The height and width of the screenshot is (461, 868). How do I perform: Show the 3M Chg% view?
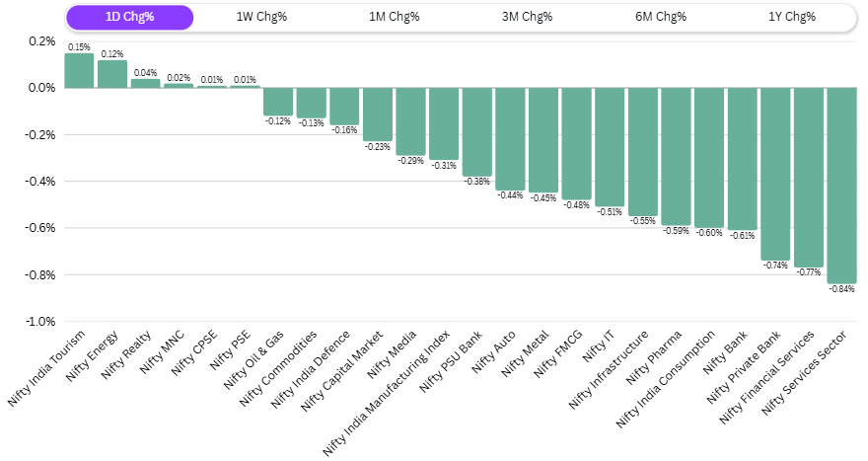[x=527, y=17]
